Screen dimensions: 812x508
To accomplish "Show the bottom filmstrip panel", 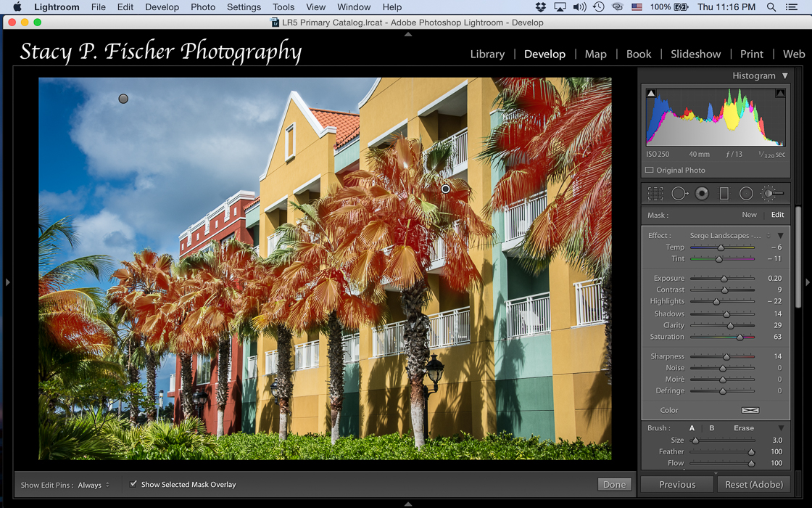I will click(408, 504).
